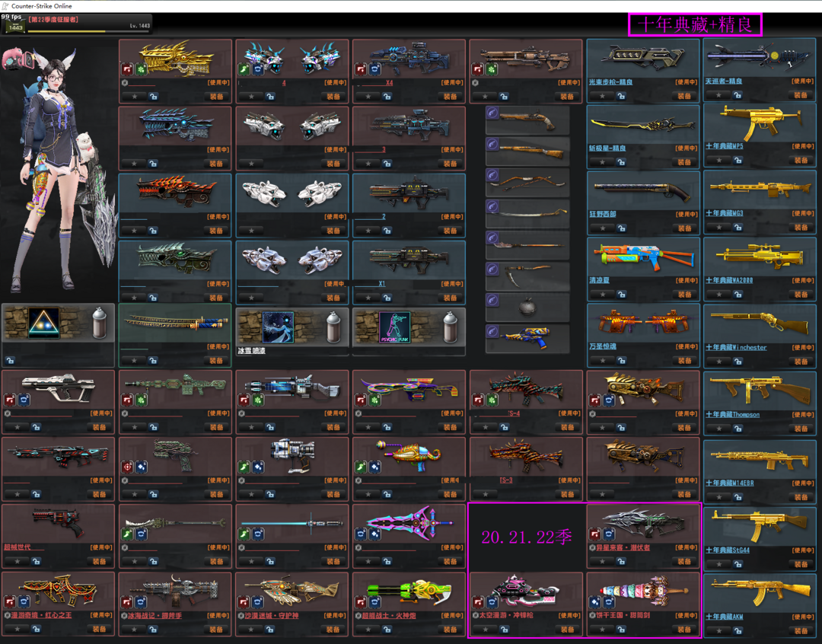Select the Psychic Punk spray image
The image size is (822, 644).
[394, 327]
